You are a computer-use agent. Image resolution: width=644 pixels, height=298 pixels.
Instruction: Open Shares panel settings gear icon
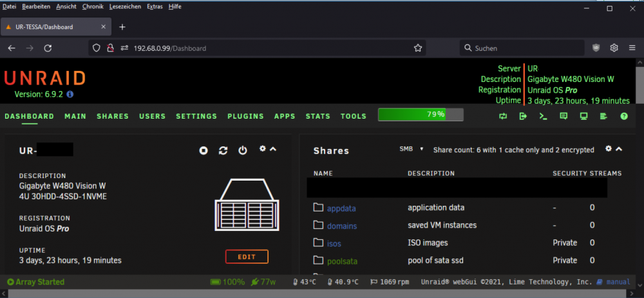[609, 148]
